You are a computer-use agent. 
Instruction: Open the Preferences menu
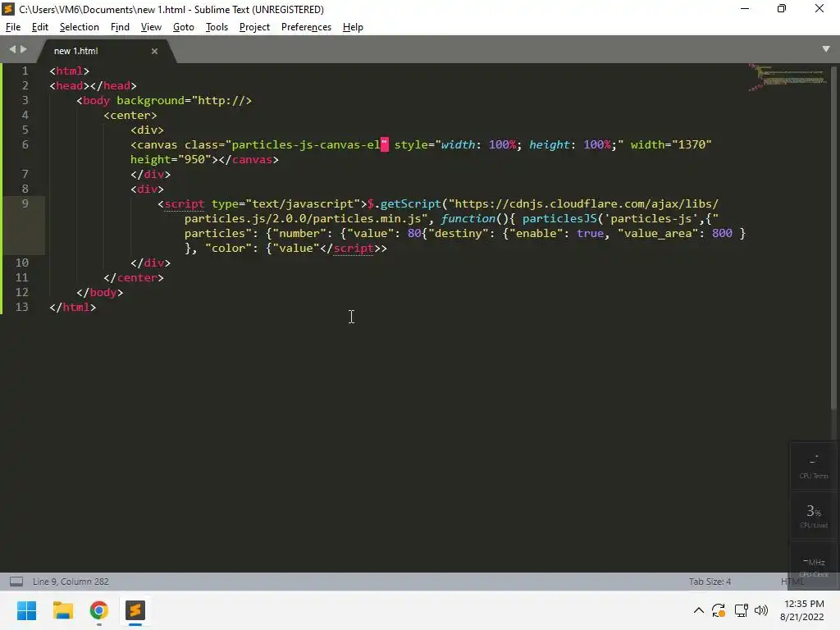tap(306, 27)
